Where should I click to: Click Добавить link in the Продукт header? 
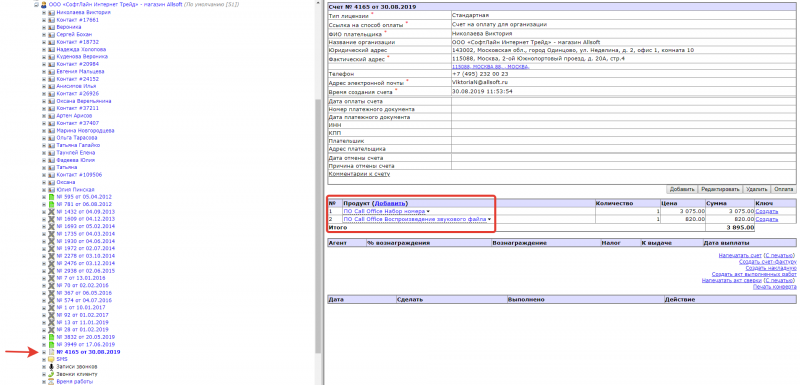[x=390, y=203]
